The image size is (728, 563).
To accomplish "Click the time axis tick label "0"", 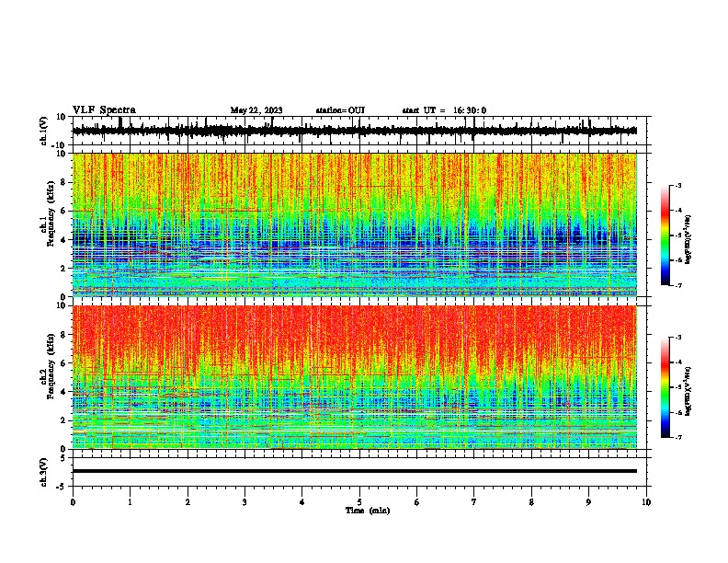I will click(x=73, y=502).
